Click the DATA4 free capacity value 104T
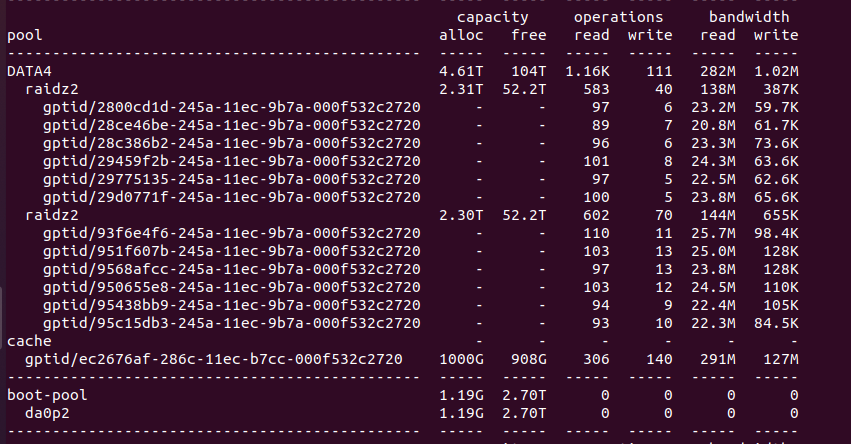 point(529,71)
